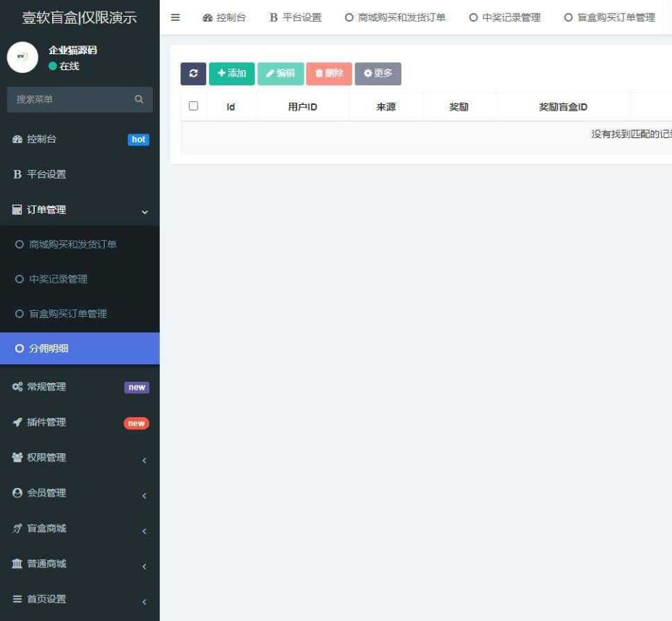Click the avatar image of 企业猫源码
The image size is (672, 621).
tap(22, 56)
